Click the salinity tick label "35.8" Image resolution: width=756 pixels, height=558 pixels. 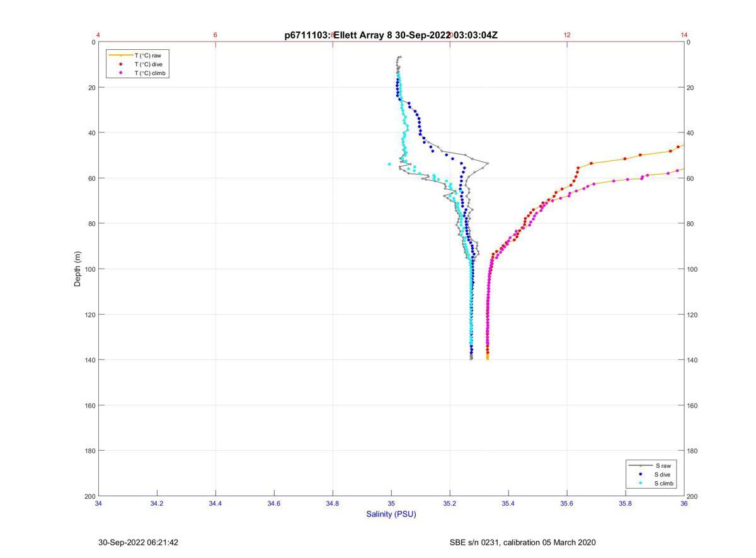(x=626, y=503)
